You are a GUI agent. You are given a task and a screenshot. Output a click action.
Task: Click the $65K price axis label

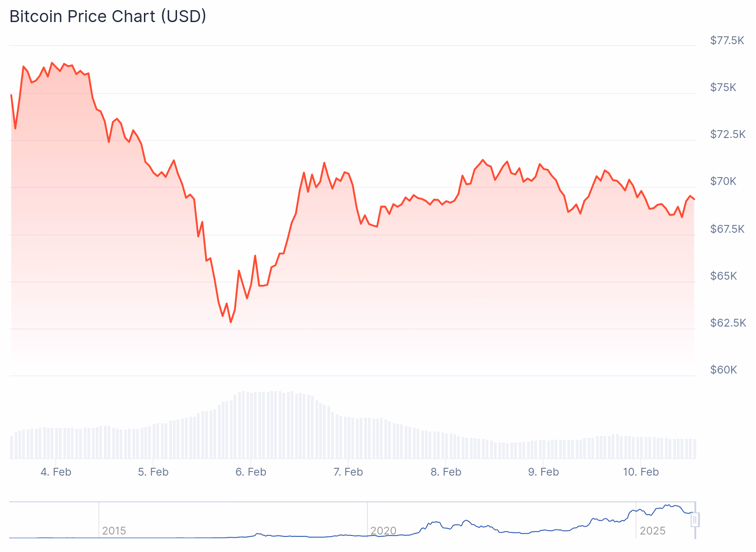(723, 276)
